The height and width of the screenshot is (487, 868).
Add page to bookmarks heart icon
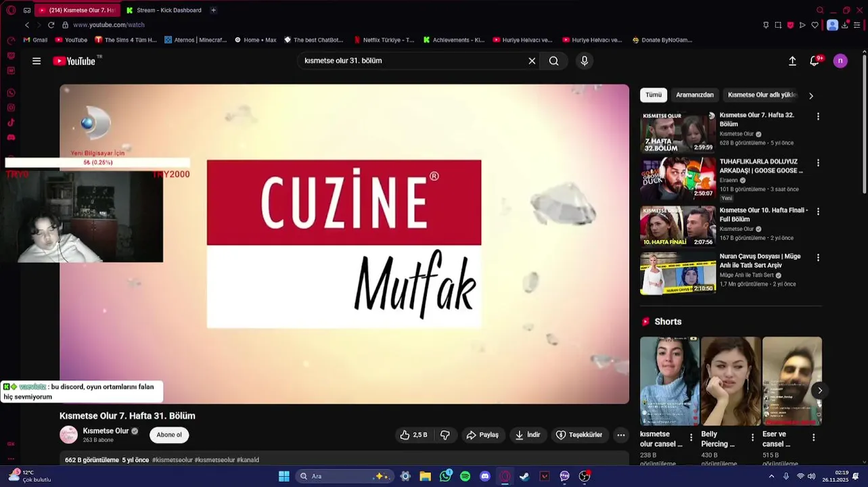point(815,25)
